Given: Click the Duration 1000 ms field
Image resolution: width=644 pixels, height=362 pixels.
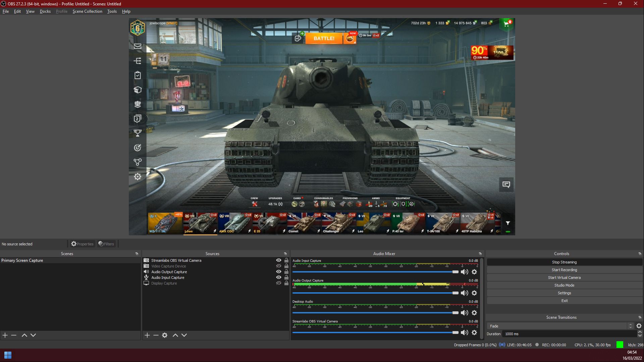Looking at the screenshot, I should coord(570,334).
